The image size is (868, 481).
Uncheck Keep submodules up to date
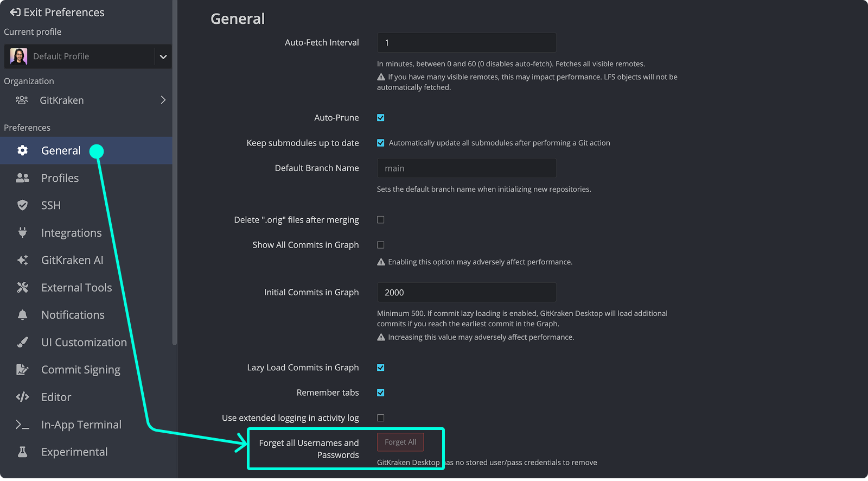tap(381, 143)
